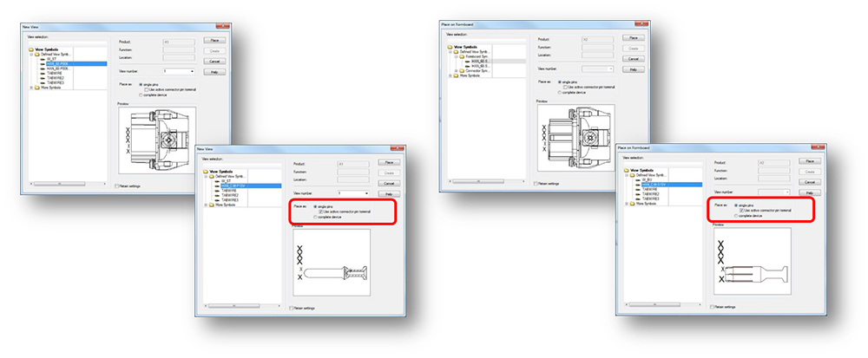Screen dimensions: 868x358
Task: Click Formboard Symbols folder icon in back formboard dialog
Action: click(x=461, y=55)
